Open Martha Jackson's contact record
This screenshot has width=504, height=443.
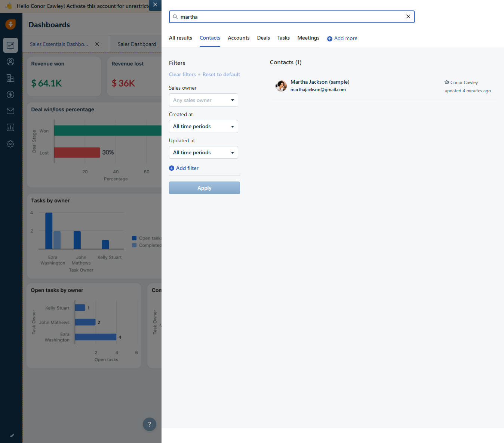click(x=320, y=82)
